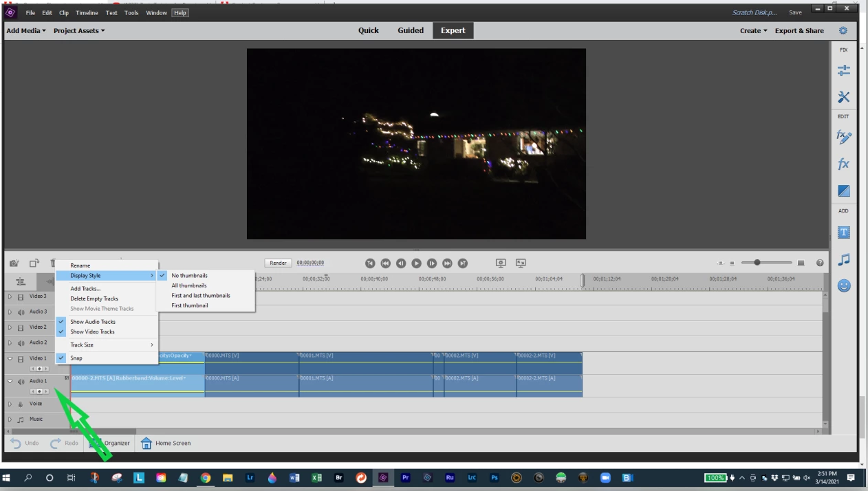Click the Premiere Elements logo icon in title bar
Screen dimensions: 868x491
pyautogui.click(x=10, y=12)
